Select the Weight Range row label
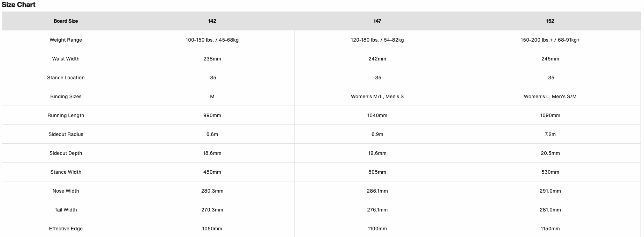 click(x=66, y=40)
